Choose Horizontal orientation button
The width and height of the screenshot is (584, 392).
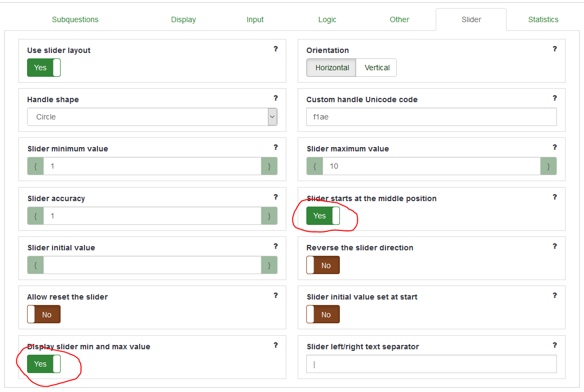tap(332, 68)
